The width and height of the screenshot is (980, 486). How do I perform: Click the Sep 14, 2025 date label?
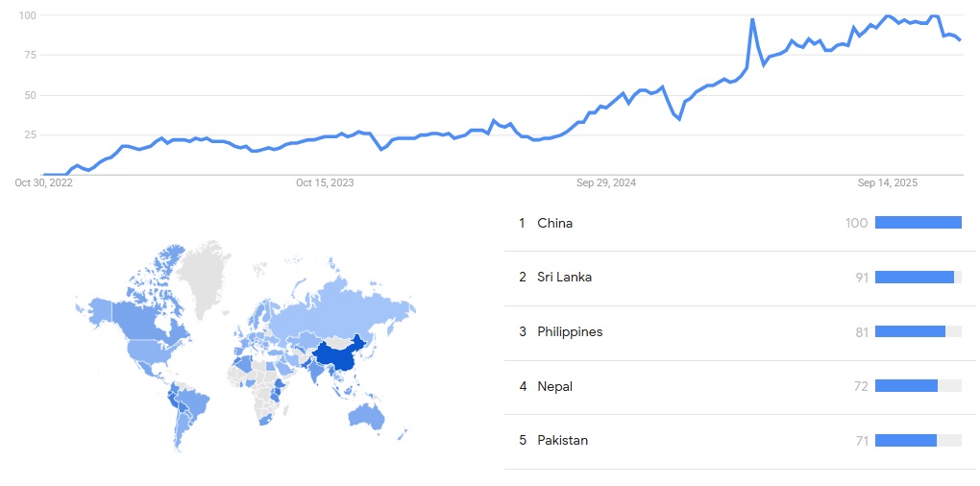888,182
